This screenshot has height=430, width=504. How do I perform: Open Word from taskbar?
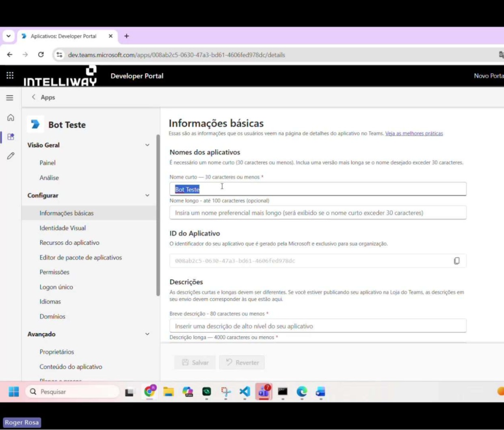coord(320,391)
